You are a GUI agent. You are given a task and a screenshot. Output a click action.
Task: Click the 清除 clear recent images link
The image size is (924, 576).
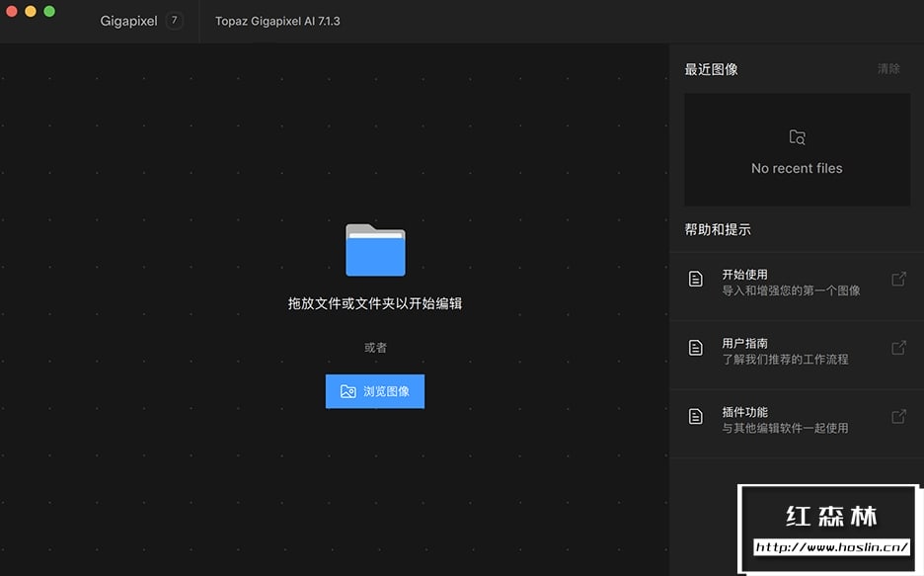[888, 69]
